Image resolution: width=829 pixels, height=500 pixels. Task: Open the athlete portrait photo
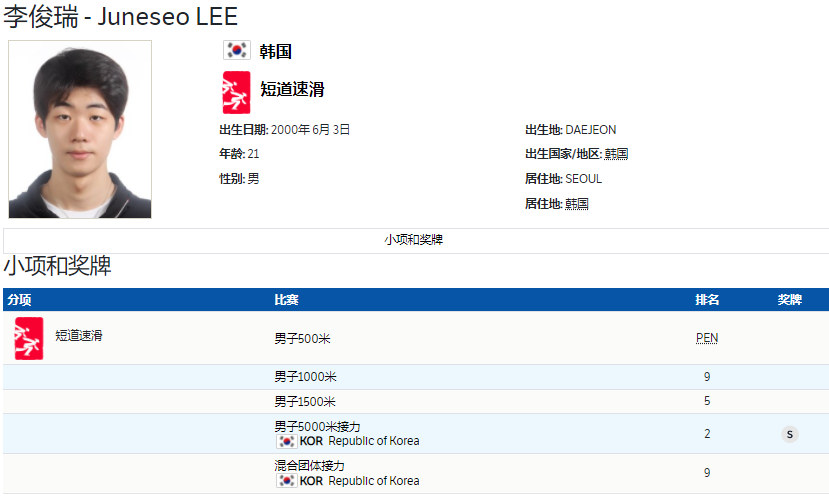click(80, 129)
